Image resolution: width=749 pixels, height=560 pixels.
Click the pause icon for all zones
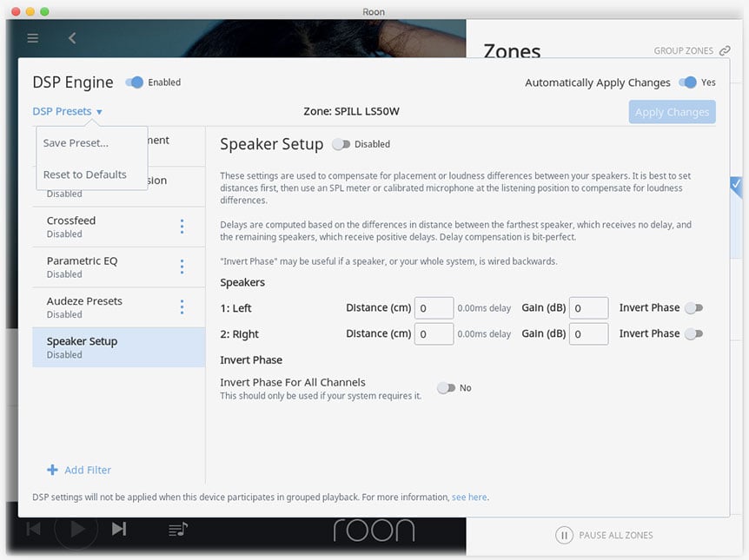[564, 535]
